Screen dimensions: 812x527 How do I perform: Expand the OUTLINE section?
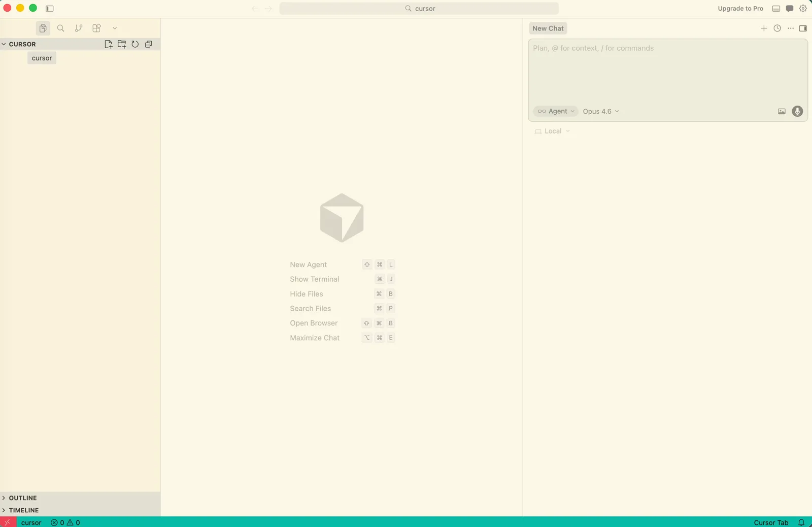(80, 498)
